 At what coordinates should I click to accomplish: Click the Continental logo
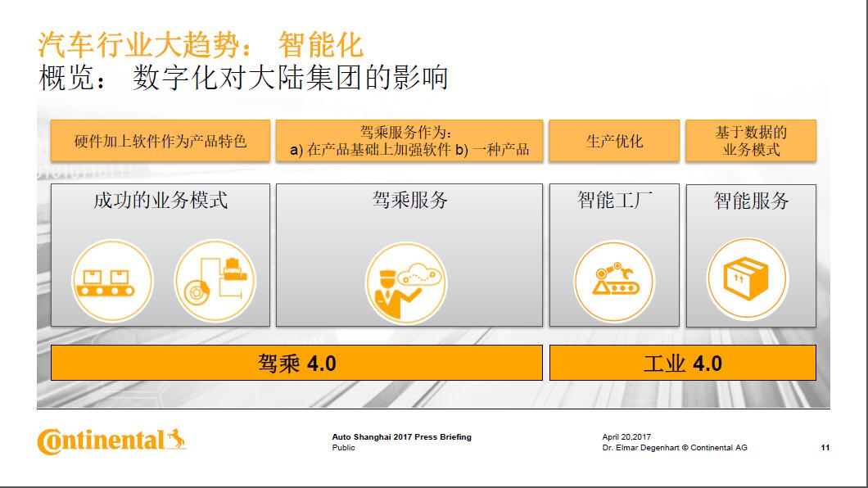click(x=112, y=441)
